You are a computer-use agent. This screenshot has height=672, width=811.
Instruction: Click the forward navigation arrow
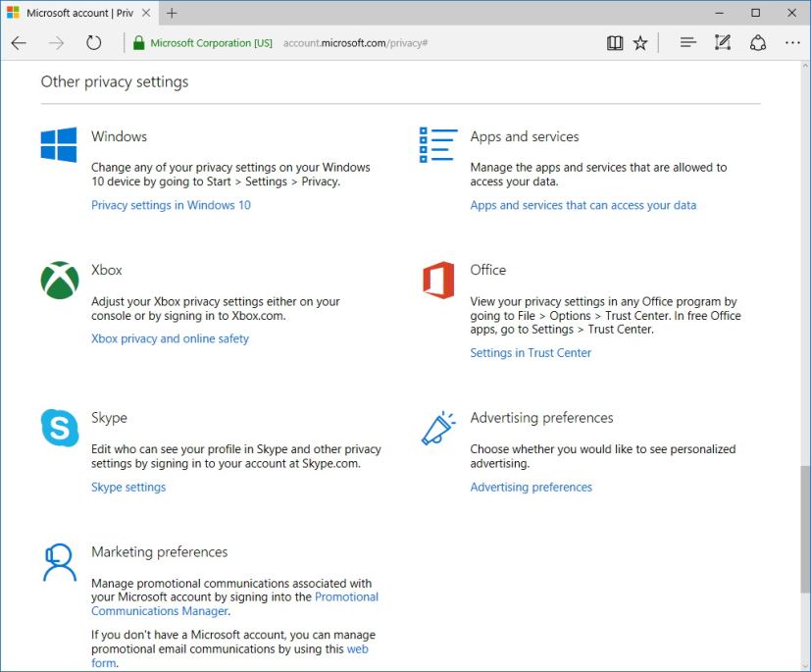(x=56, y=43)
